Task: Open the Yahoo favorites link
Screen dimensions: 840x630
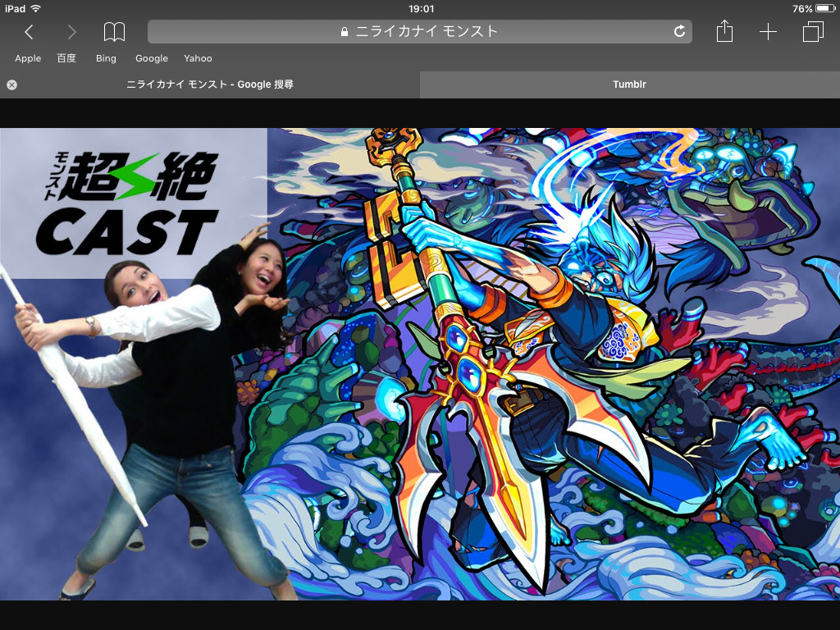Action: pos(198,58)
